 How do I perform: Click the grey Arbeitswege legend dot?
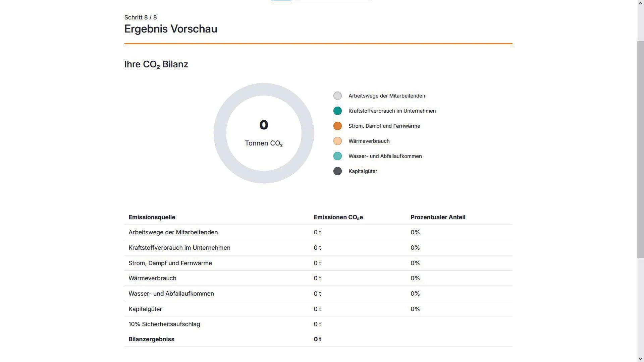[x=337, y=96]
